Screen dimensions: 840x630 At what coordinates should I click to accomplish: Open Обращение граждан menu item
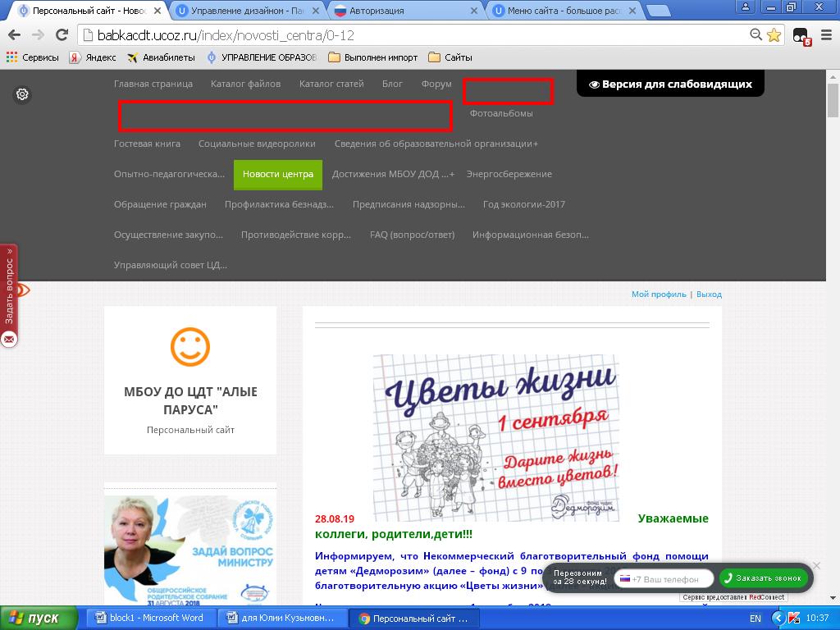pyautogui.click(x=160, y=204)
